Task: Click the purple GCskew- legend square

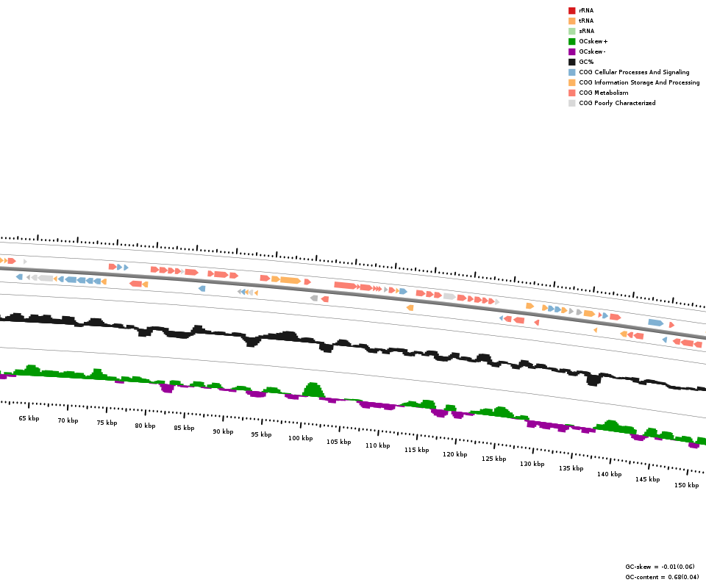Action: click(x=571, y=51)
